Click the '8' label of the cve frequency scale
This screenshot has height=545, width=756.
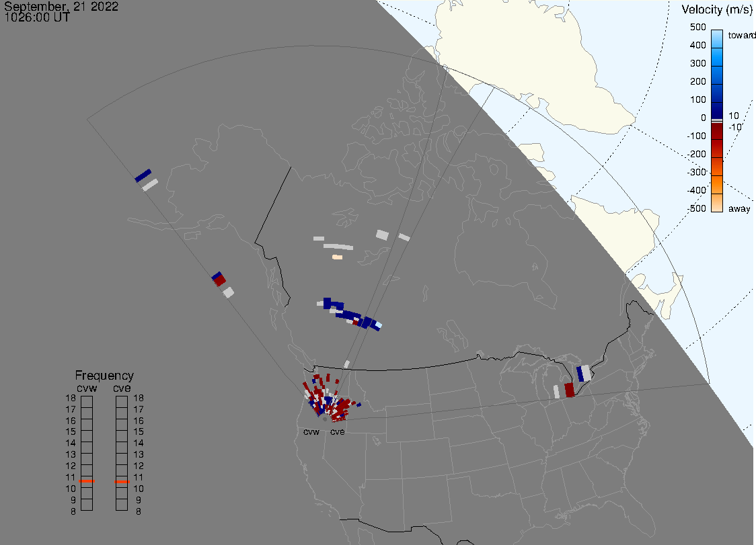point(139,512)
